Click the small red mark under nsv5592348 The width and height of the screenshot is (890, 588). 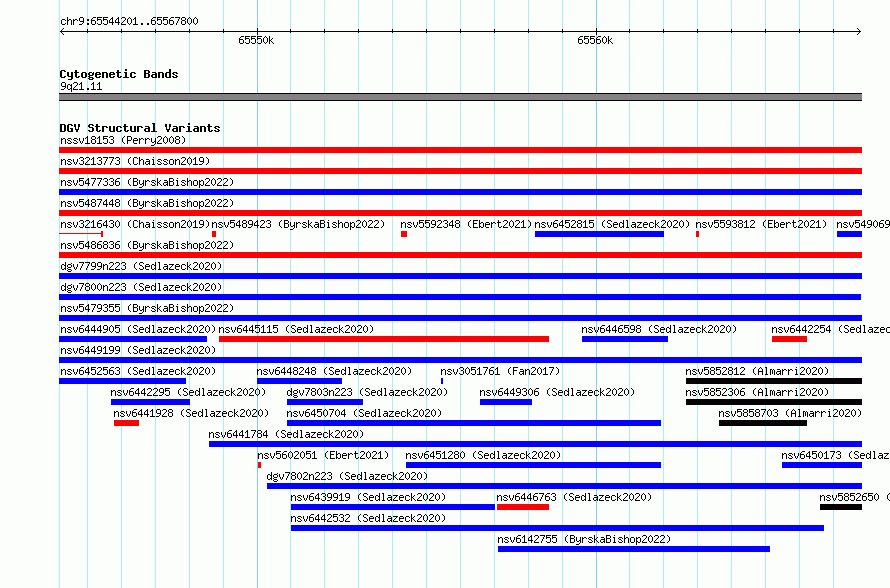[x=404, y=234]
